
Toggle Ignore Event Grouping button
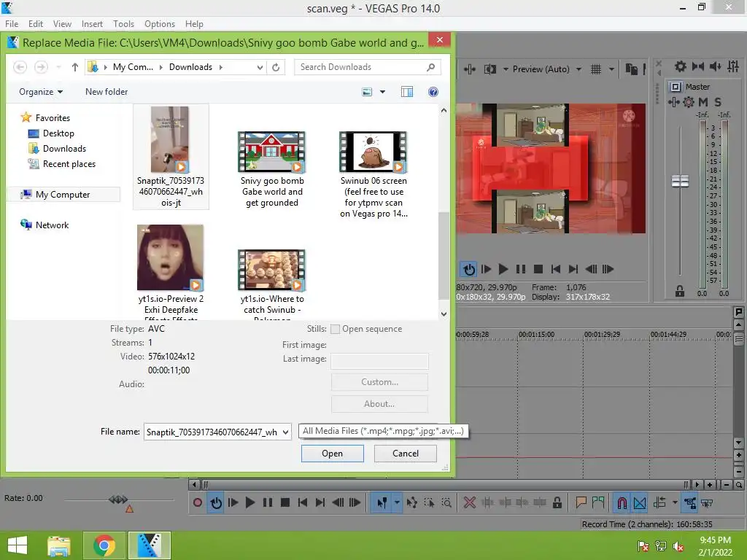[x=707, y=503]
